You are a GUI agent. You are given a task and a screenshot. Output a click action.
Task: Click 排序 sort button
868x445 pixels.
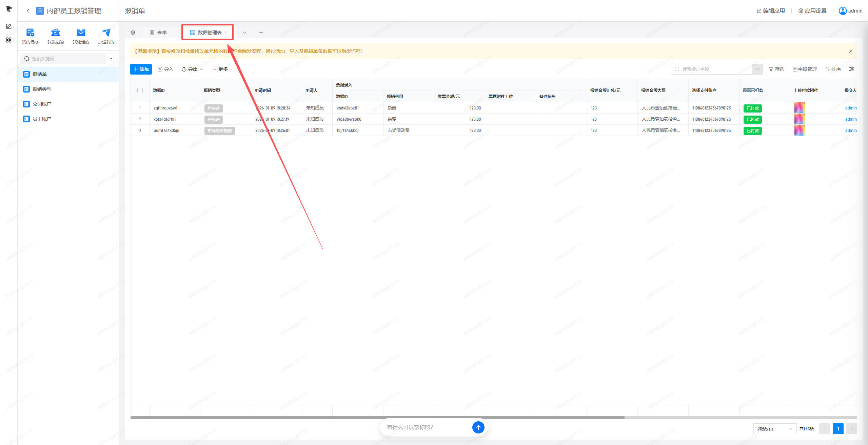click(x=833, y=69)
